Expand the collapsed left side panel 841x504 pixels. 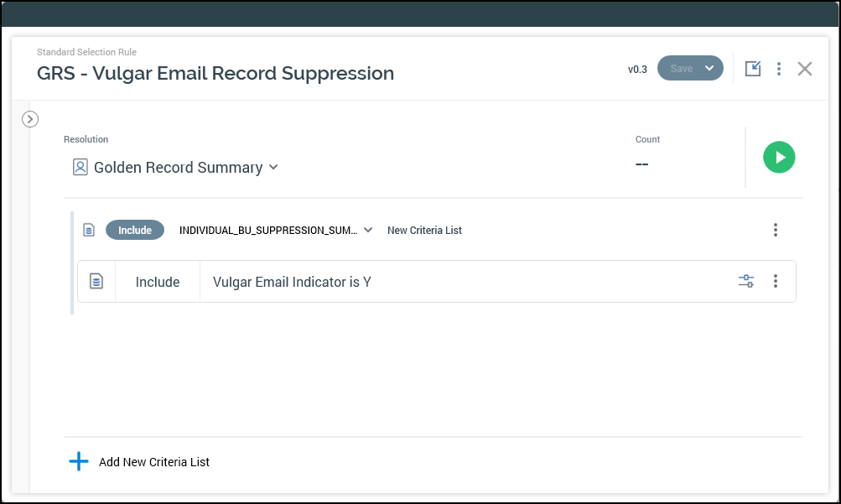point(30,119)
